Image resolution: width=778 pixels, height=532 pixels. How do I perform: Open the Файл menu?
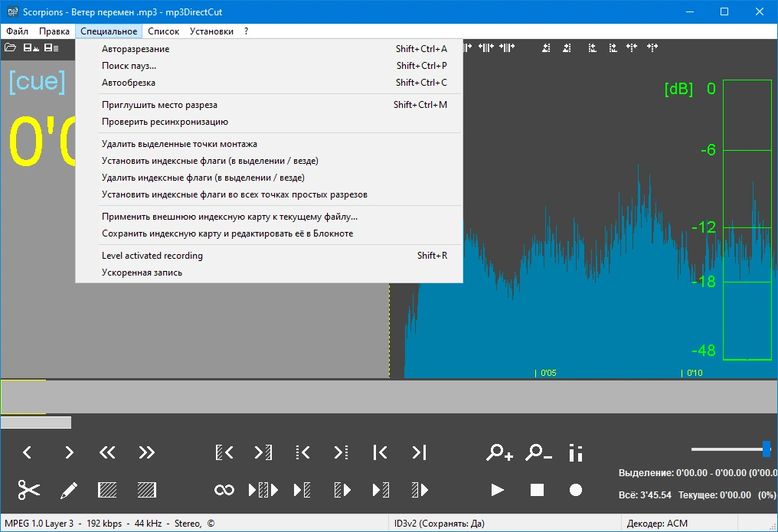[18, 31]
